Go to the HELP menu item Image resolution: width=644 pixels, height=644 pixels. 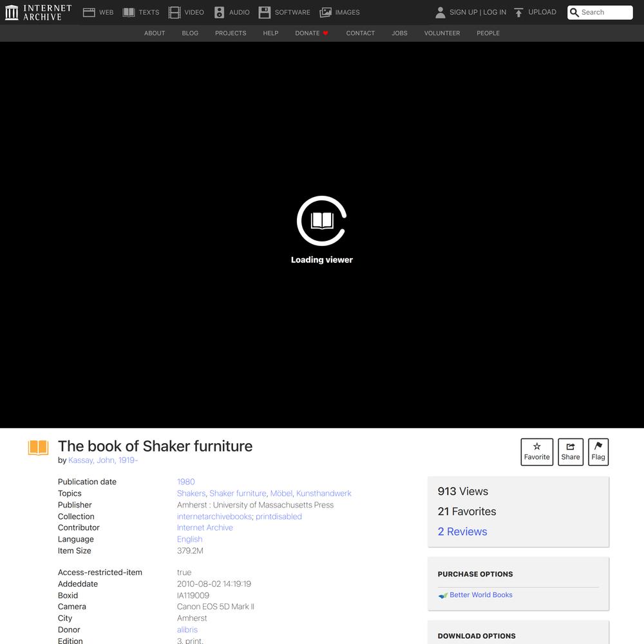coord(270,33)
